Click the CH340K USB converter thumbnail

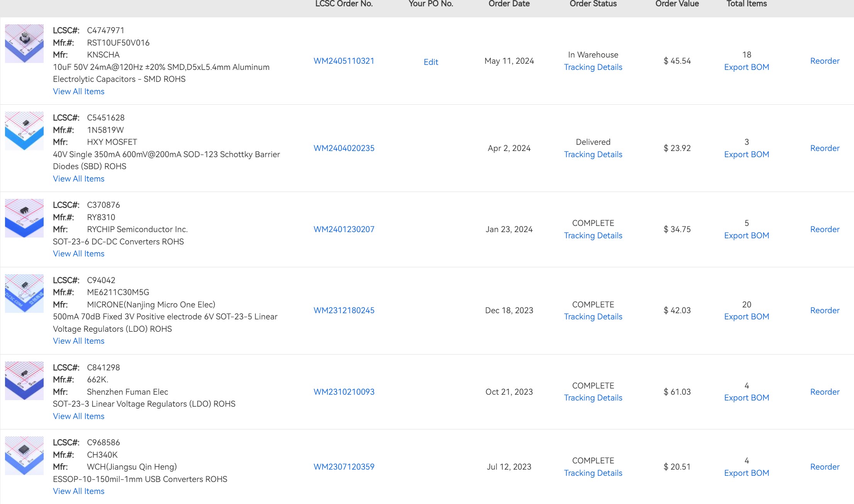click(24, 456)
